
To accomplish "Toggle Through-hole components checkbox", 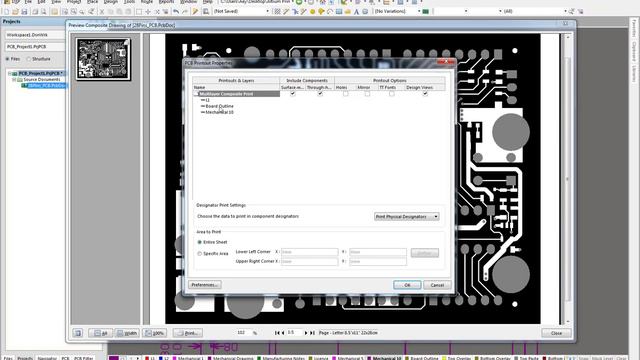I will [320, 93].
